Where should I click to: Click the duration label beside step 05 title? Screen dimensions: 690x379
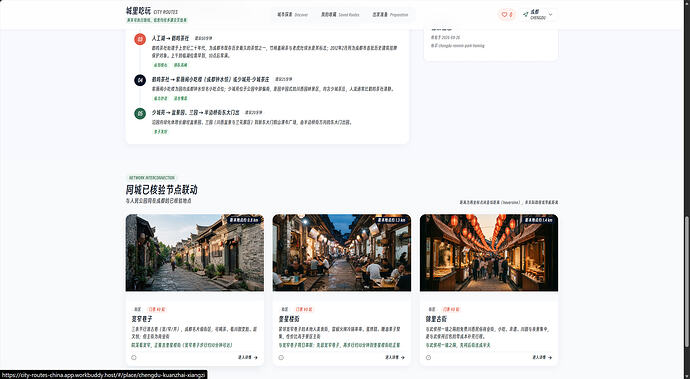[253, 112]
